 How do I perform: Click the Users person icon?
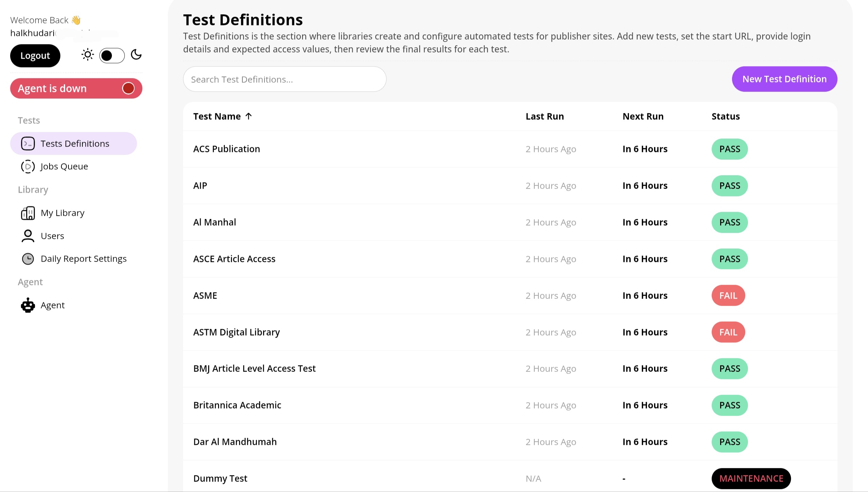28,236
